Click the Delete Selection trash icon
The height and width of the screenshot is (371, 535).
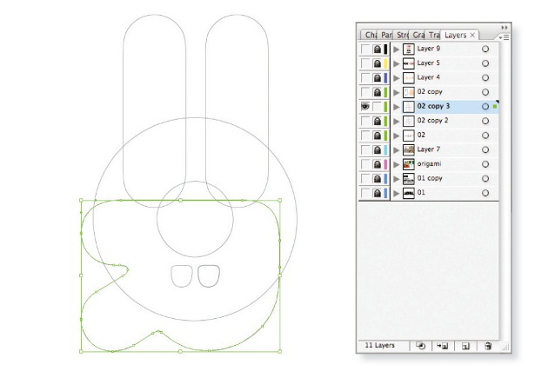click(488, 346)
